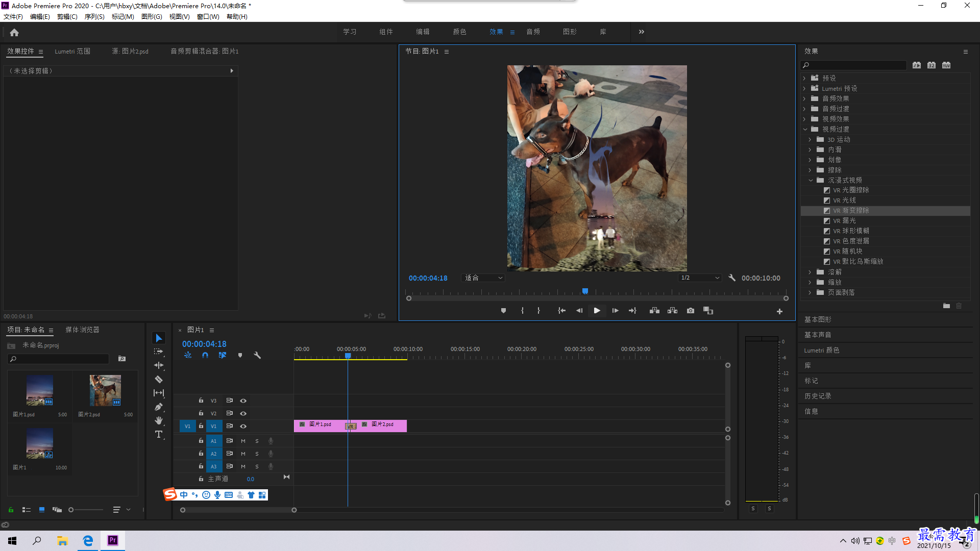Open the button editor plus icon
This screenshot has width=980, height=551.
779,311
